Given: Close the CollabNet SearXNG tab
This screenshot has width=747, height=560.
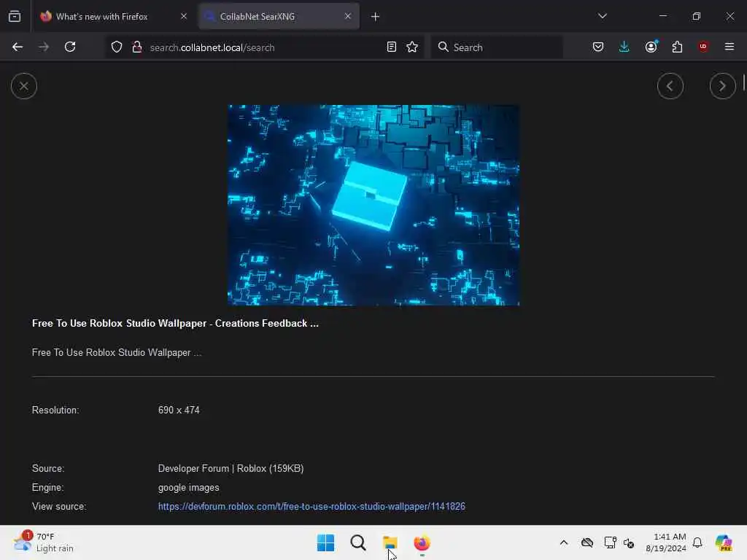Looking at the screenshot, I should pyautogui.click(x=348, y=16).
